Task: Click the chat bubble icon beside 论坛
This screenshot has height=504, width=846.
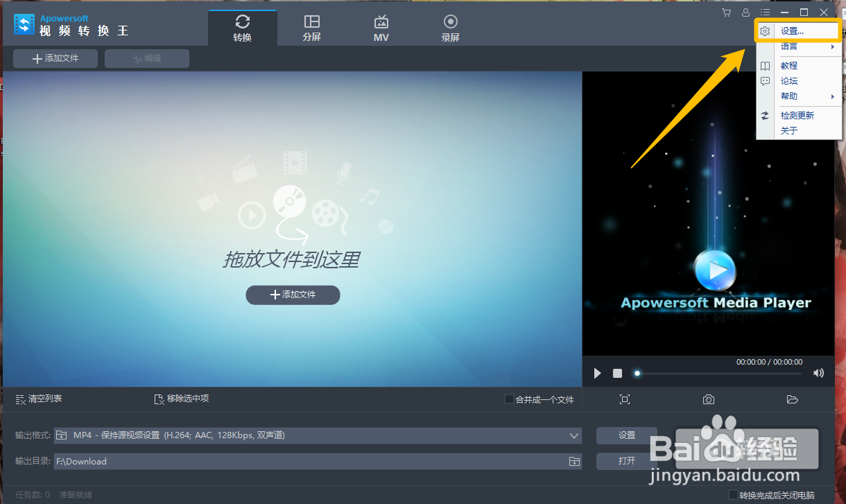Action: (x=765, y=81)
